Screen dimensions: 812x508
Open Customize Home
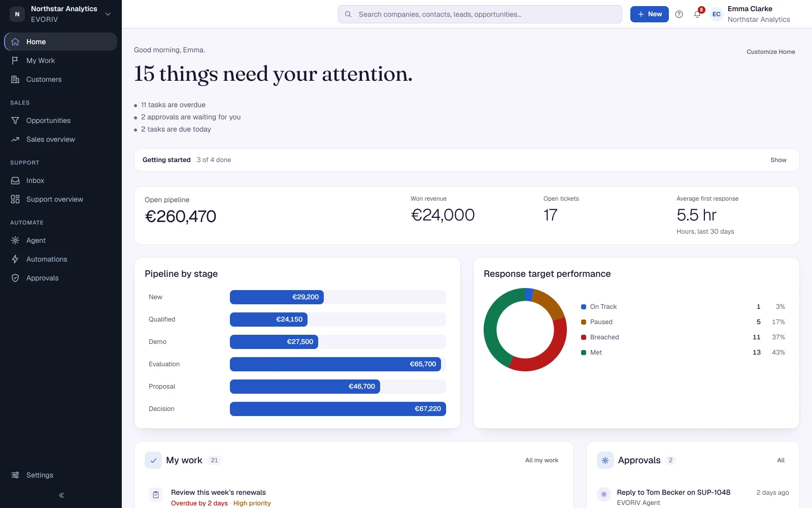click(x=770, y=52)
